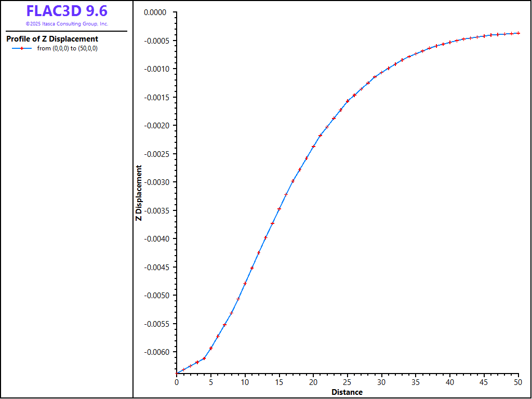Select the Profile of Z Displacement legend heading
This screenshot has height=399, width=532.
tap(52, 39)
